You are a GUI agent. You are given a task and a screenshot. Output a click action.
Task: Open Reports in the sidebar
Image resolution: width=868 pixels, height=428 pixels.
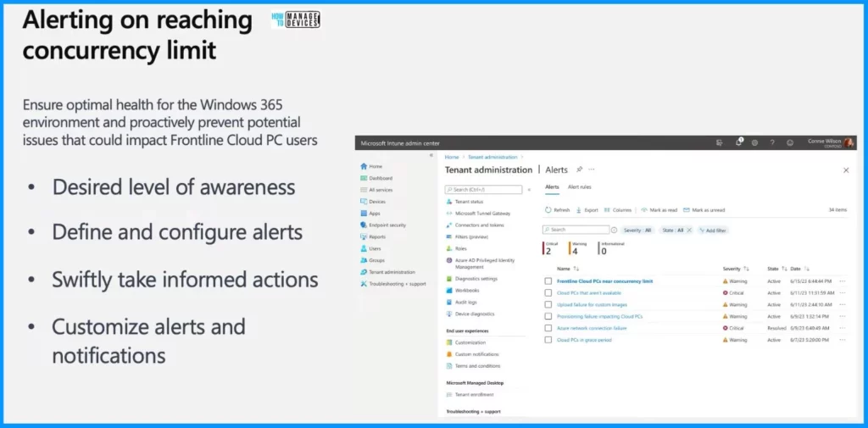pos(373,236)
